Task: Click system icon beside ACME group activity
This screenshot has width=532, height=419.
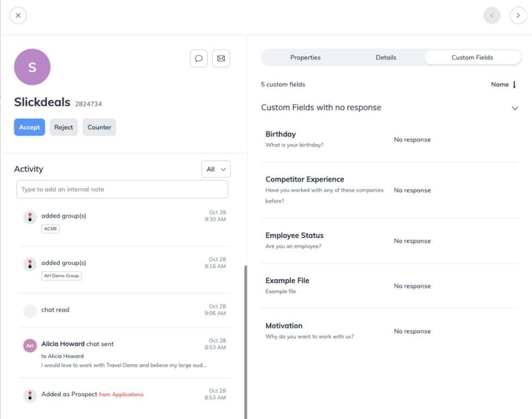Action: tap(30, 217)
